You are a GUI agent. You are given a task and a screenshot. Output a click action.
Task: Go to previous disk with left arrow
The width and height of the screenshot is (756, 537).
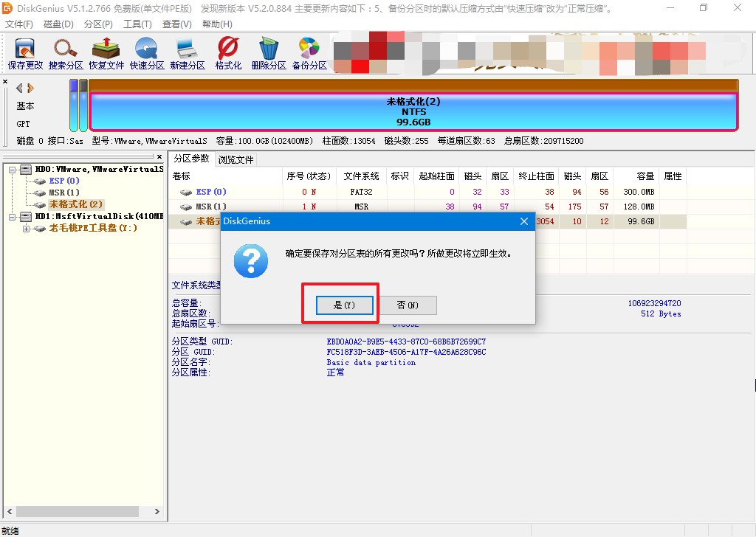point(19,88)
